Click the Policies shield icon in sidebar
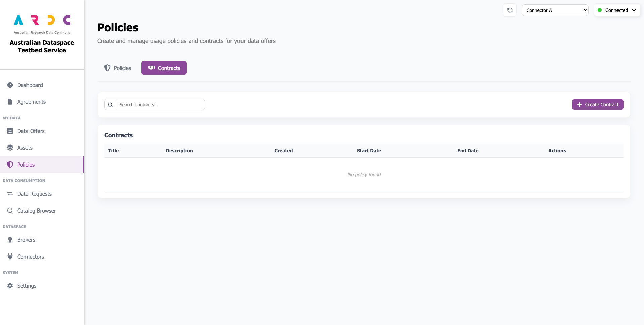The image size is (644, 325). 10,165
